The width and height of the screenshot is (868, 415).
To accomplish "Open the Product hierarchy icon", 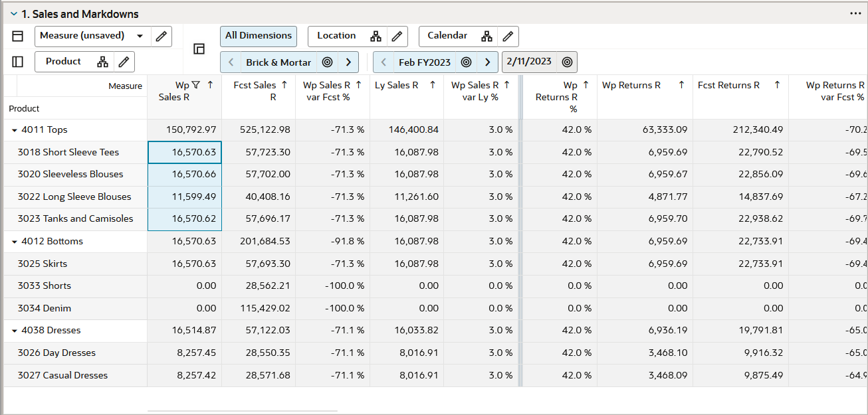I will pyautogui.click(x=102, y=62).
